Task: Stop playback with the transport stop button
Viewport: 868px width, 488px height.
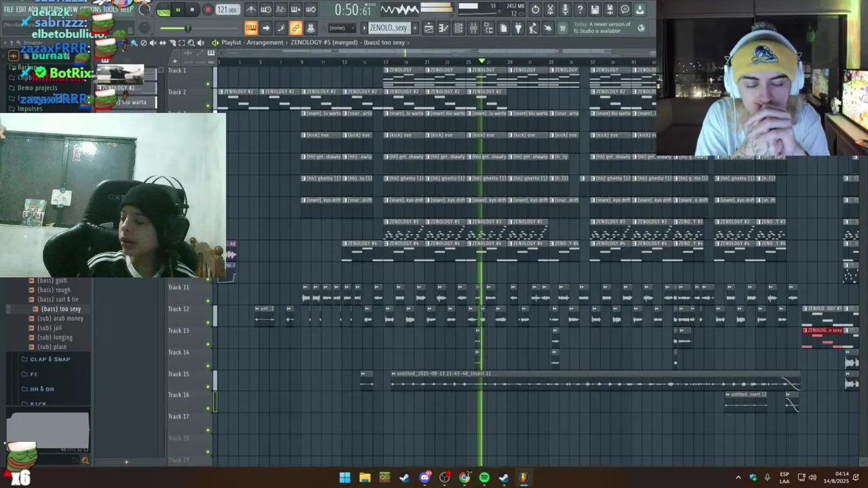Action: (193, 10)
